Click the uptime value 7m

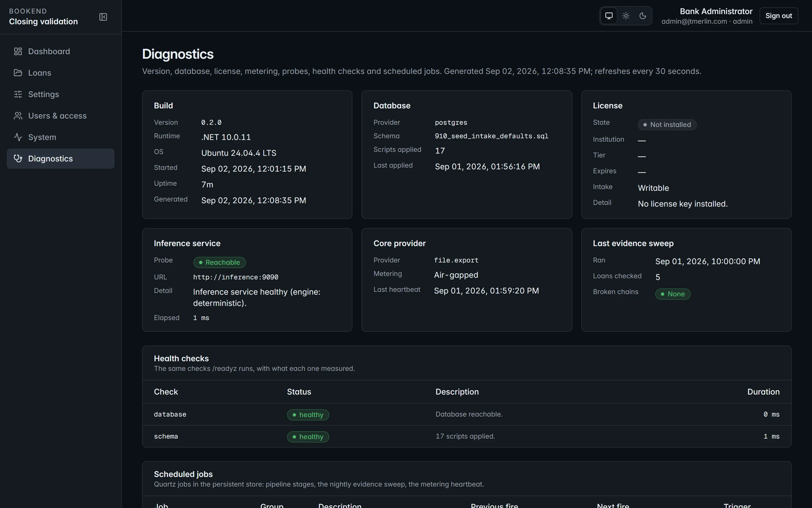pyautogui.click(x=207, y=185)
